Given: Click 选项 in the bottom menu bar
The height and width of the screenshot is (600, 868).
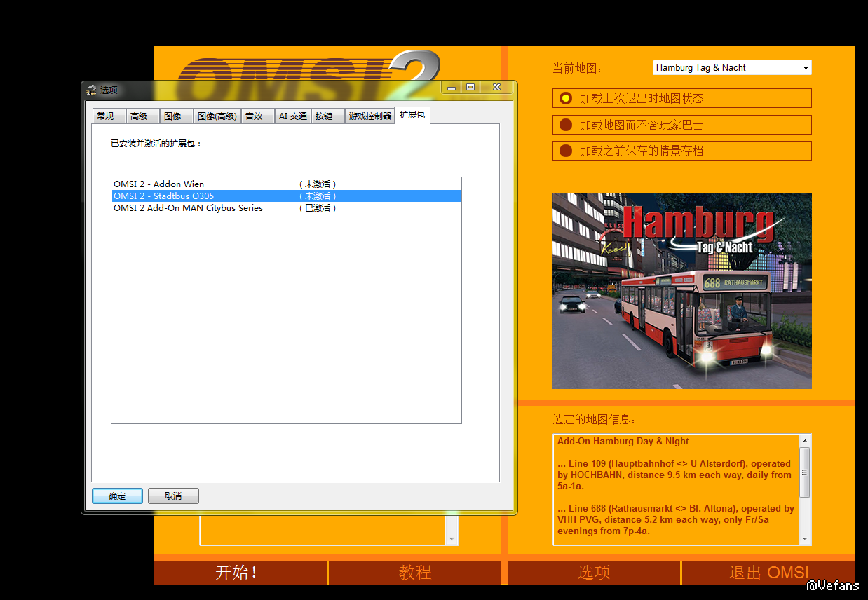Looking at the screenshot, I should tap(593, 572).
